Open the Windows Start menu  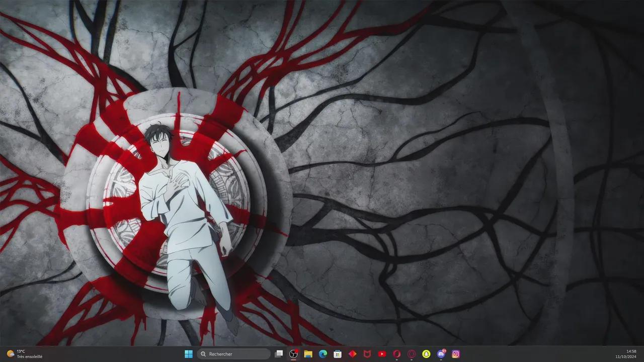point(189,354)
